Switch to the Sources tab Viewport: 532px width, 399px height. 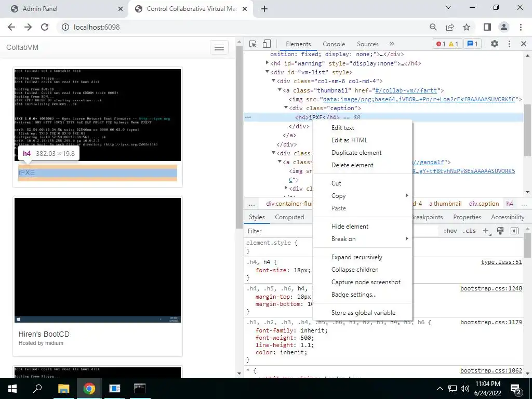coord(367,44)
